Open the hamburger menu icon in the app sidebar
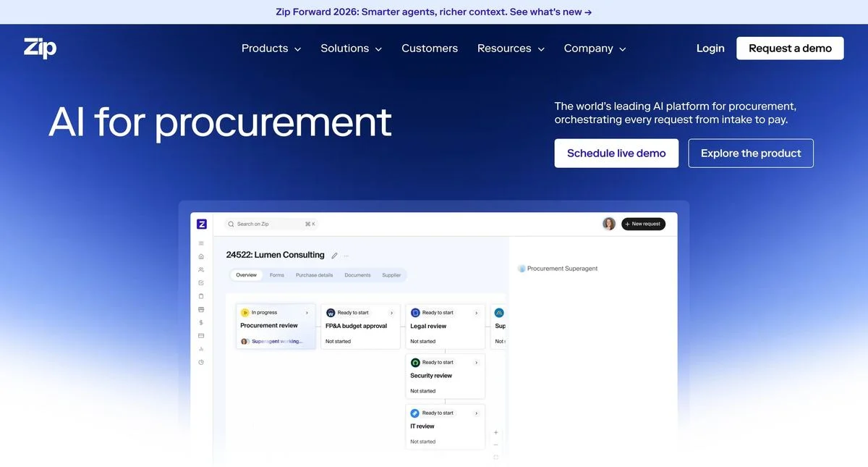868x467 pixels. [x=201, y=243]
